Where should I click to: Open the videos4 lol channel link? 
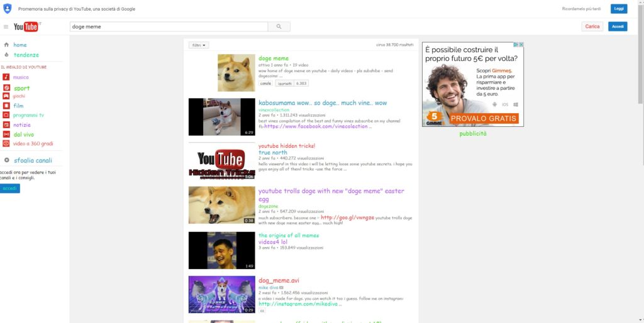(x=273, y=242)
